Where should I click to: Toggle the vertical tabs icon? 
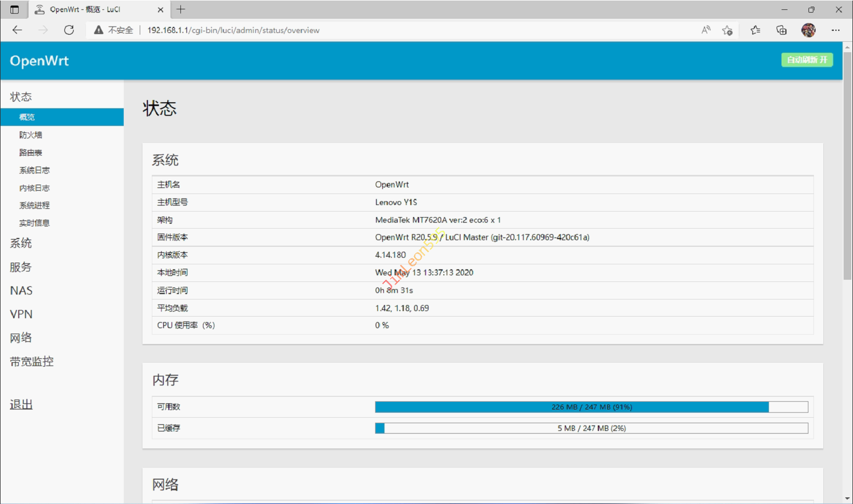click(x=14, y=9)
